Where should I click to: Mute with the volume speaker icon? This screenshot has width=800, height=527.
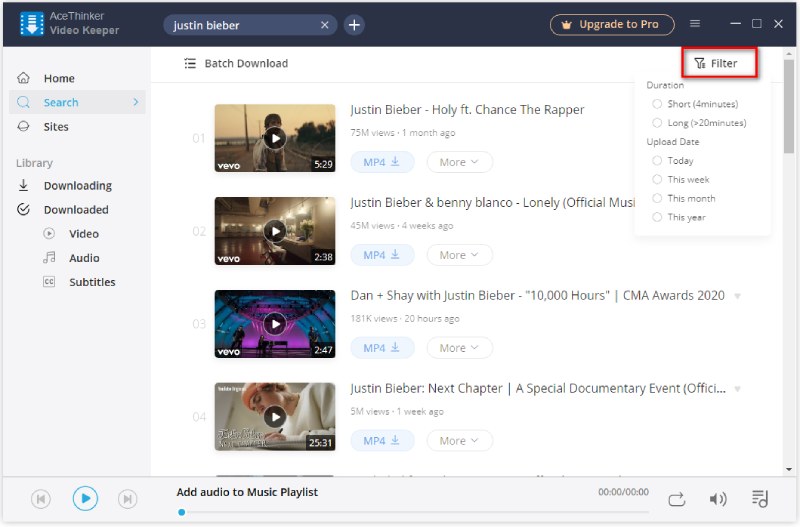[x=718, y=499]
